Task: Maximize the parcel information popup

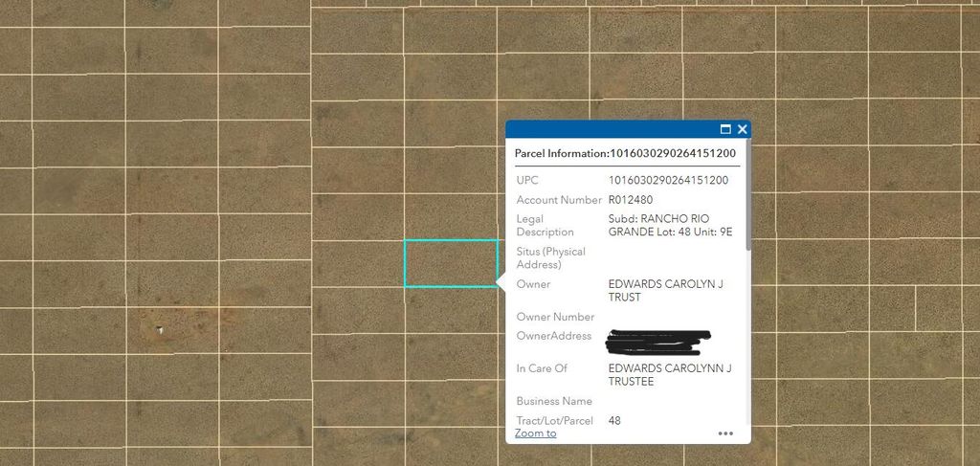Action: [725, 129]
